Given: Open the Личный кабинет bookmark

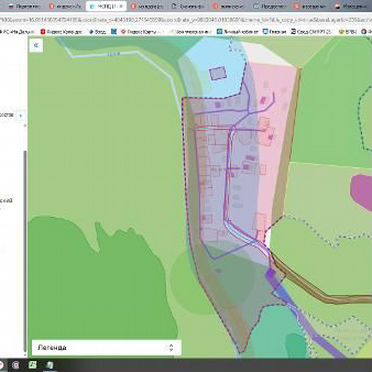Looking at the screenshot, I should click(238, 32).
